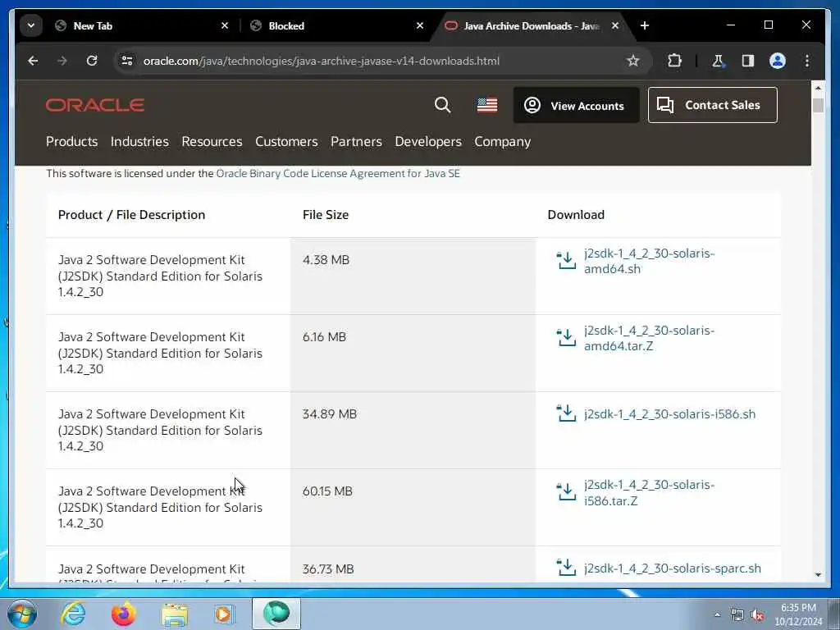The width and height of the screenshot is (840, 630).
Task: Click the 60.15 MB file size cell
Action: pyautogui.click(x=413, y=507)
